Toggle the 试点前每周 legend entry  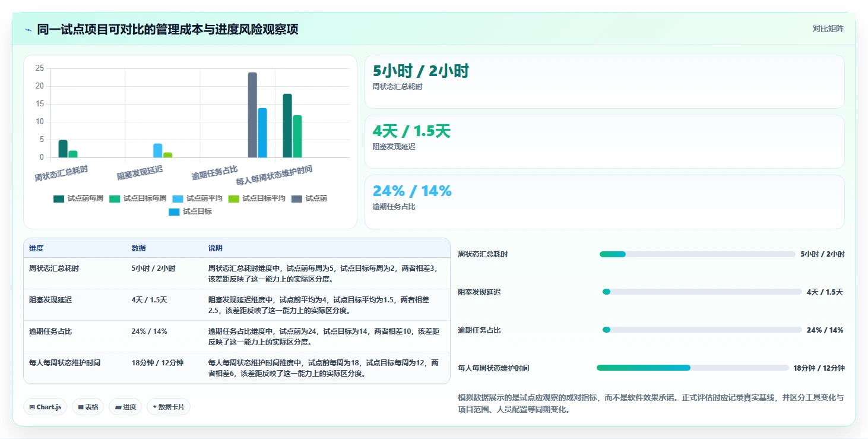click(78, 198)
